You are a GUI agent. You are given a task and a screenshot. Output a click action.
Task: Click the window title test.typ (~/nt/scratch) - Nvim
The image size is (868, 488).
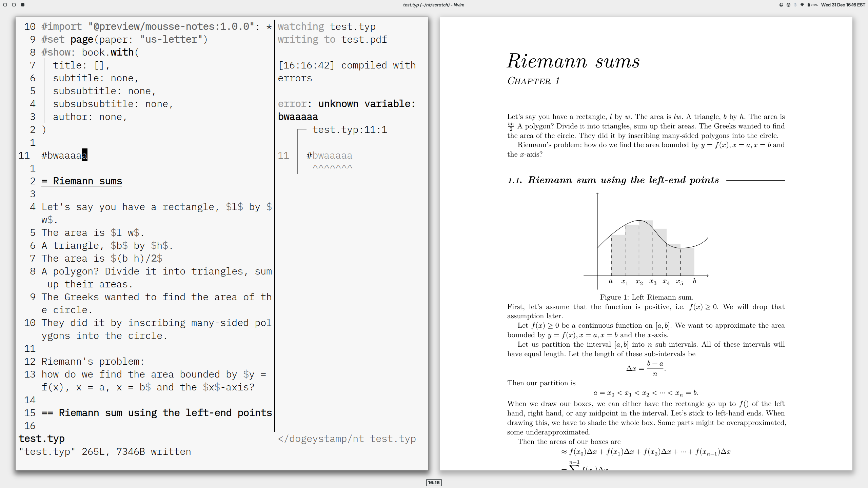[x=433, y=5]
